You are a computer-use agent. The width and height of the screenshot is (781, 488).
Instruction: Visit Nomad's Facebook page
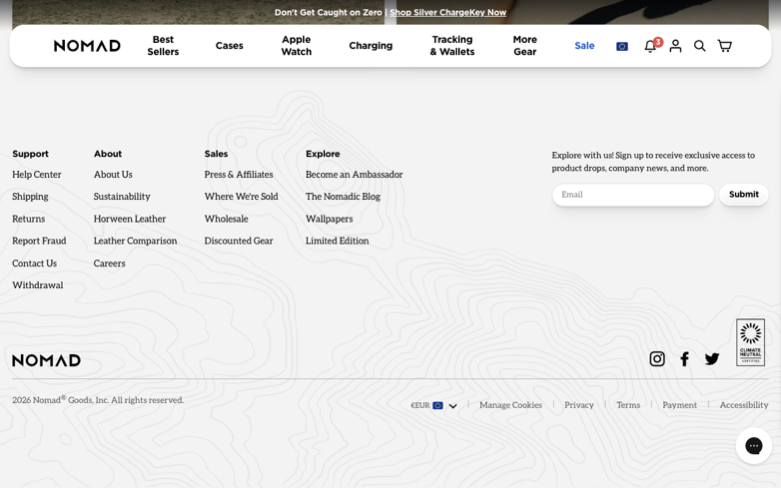[x=684, y=359]
